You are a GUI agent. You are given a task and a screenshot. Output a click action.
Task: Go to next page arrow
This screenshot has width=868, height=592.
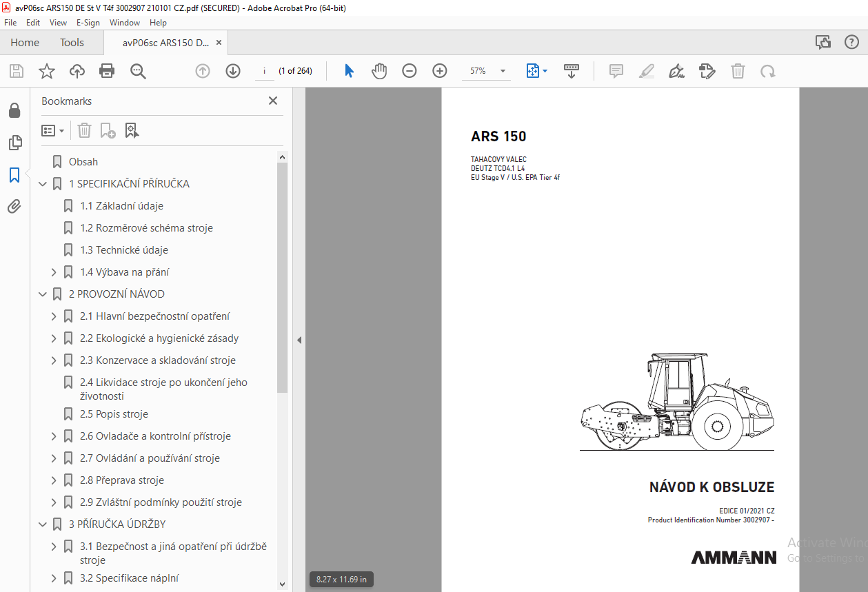(x=233, y=71)
